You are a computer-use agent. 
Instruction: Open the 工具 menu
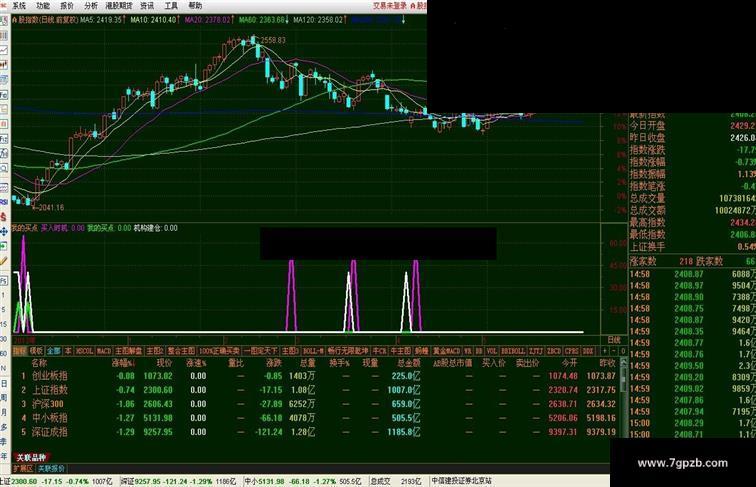pos(171,6)
